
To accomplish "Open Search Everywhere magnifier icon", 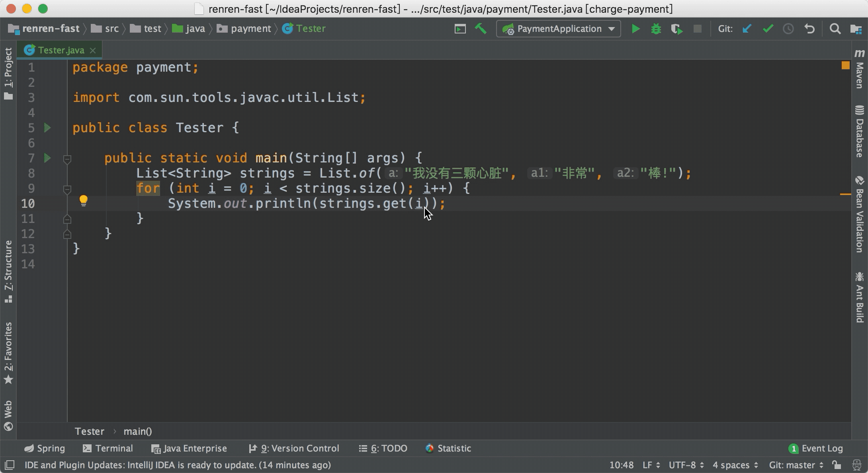I will [835, 29].
